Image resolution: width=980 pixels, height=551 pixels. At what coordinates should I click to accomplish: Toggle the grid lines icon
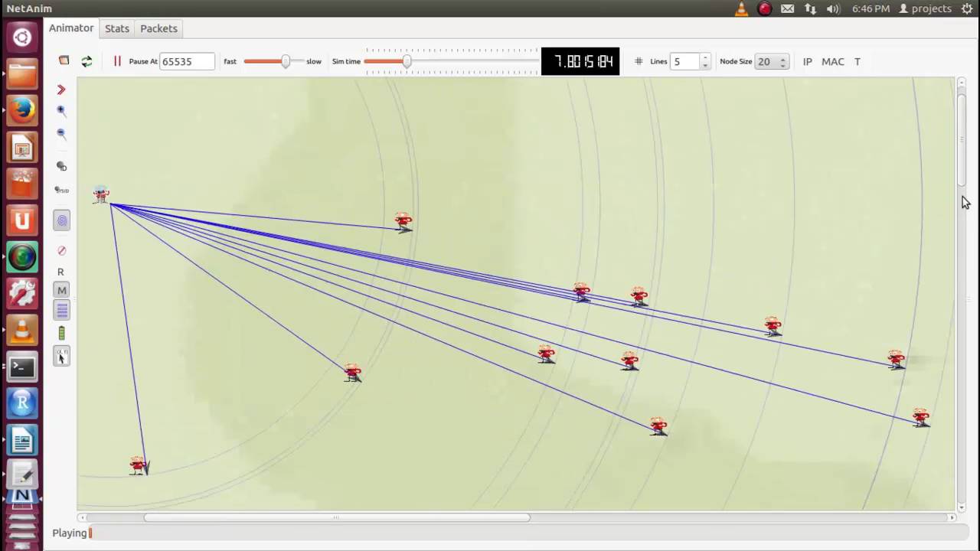(x=639, y=61)
